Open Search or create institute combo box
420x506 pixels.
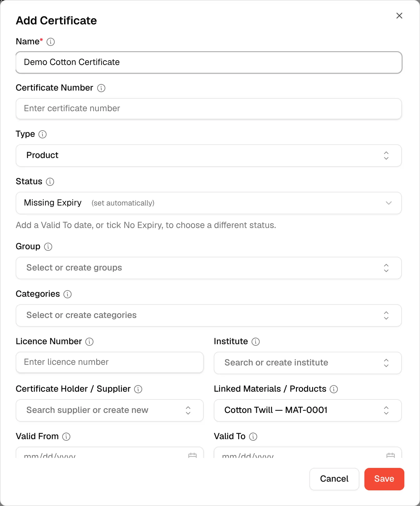click(308, 363)
